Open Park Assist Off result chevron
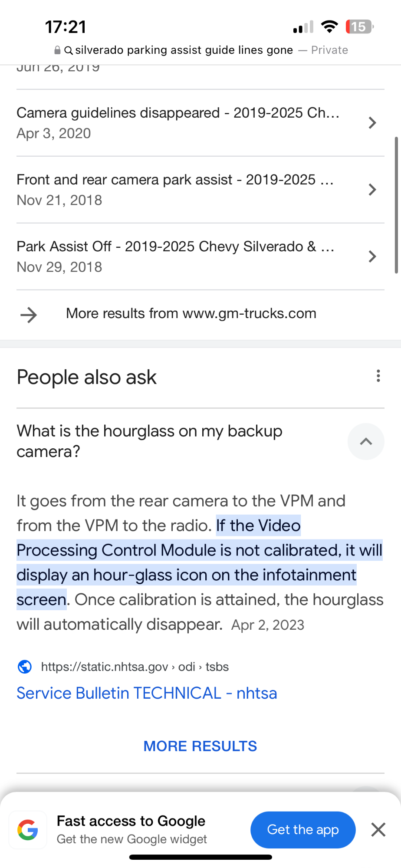 [372, 256]
